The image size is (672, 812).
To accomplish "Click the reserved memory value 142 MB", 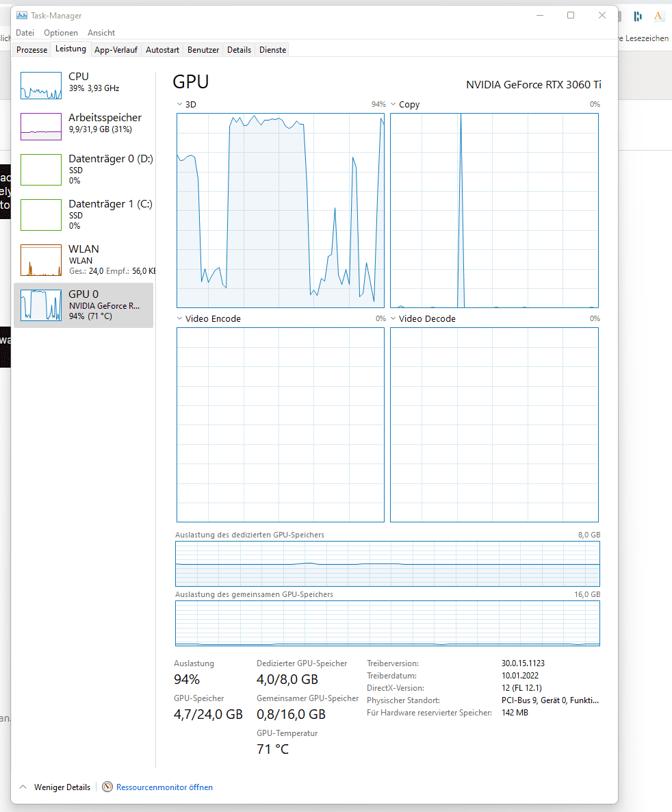I will coord(515,713).
